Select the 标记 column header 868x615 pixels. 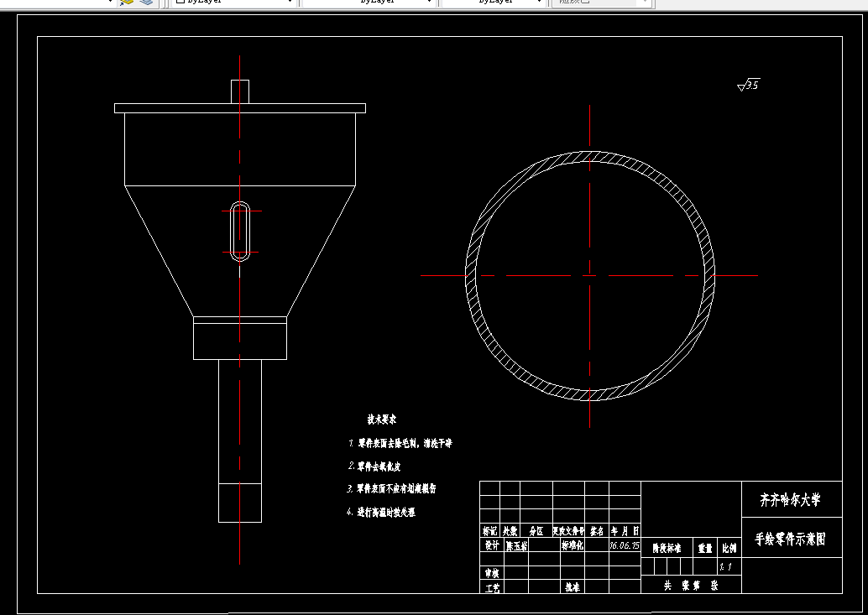pos(490,531)
